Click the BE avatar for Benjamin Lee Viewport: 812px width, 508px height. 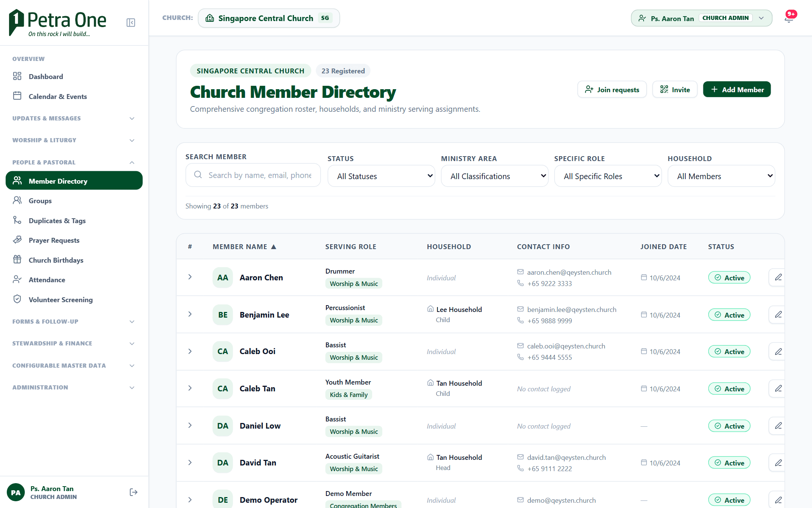pos(223,315)
